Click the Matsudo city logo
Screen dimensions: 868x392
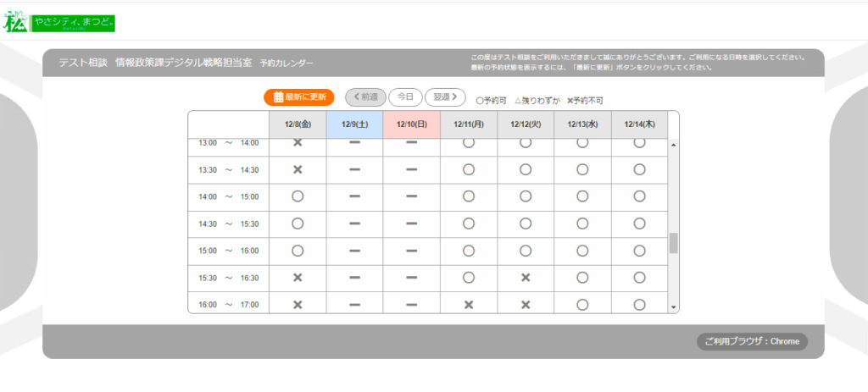[60, 23]
